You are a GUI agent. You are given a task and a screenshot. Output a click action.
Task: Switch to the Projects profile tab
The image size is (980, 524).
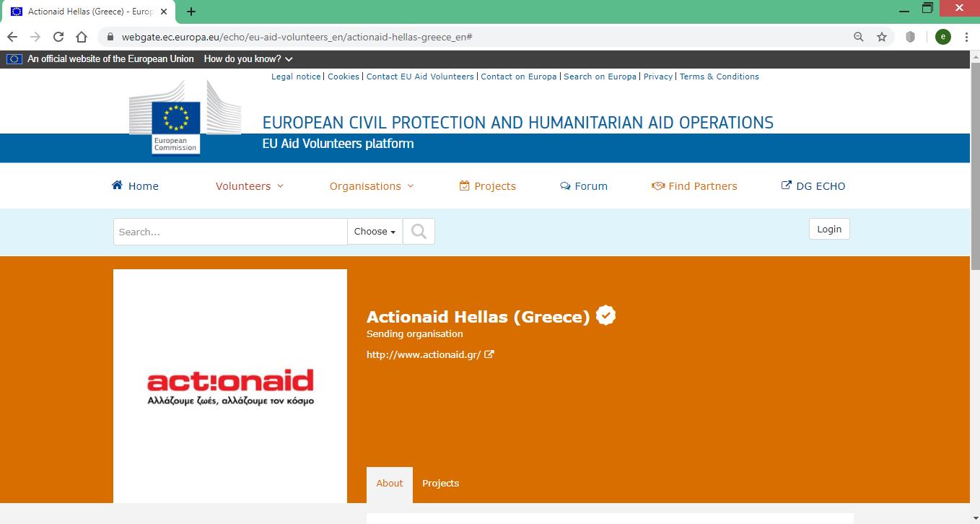tap(441, 484)
